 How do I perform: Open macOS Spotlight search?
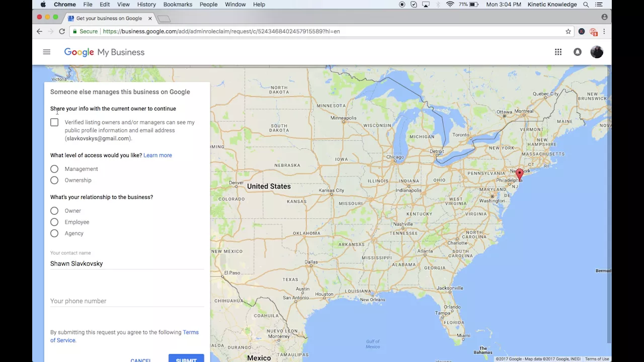point(586,5)
